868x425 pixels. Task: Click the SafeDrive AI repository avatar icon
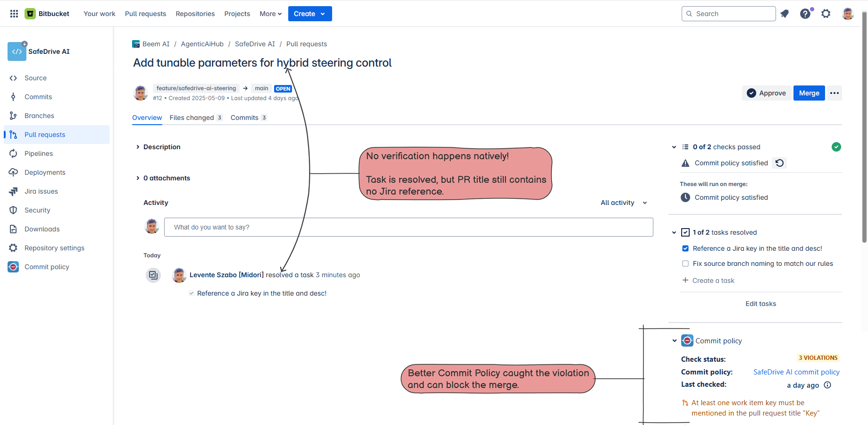tap(17, 51)
